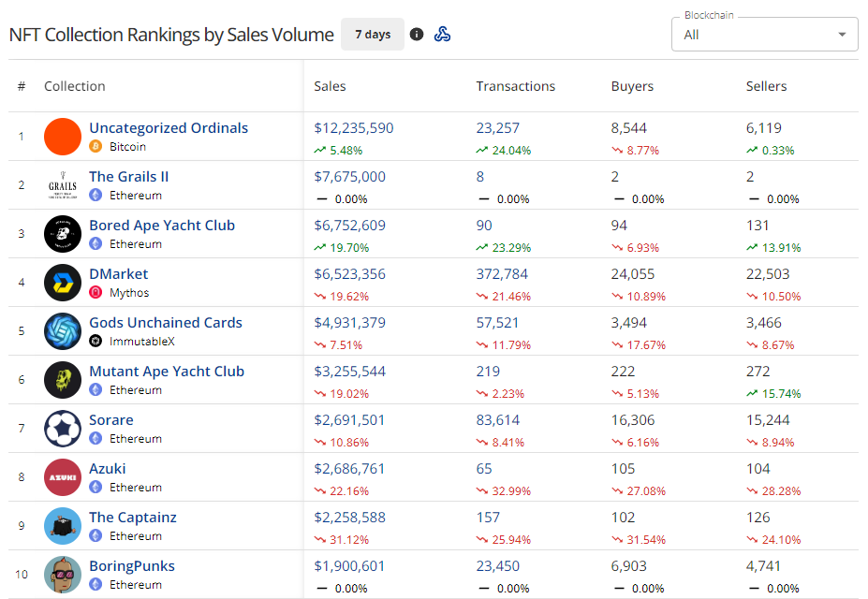Image resolution: width=868 pixels, height=599 pixels.
Task: Open the Sorare collection link
Action: [x=111, y=420]
